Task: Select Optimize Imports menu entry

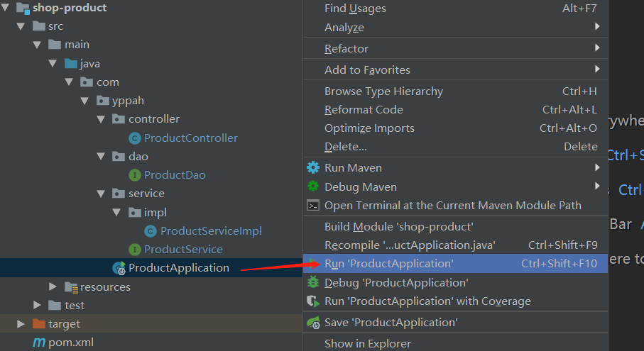Action: (x=455, y=128)
